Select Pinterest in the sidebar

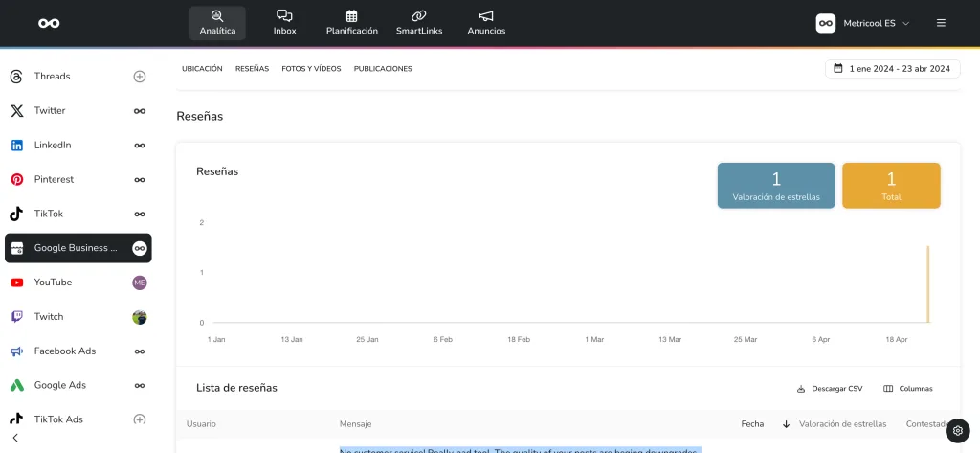coord(78,180)
